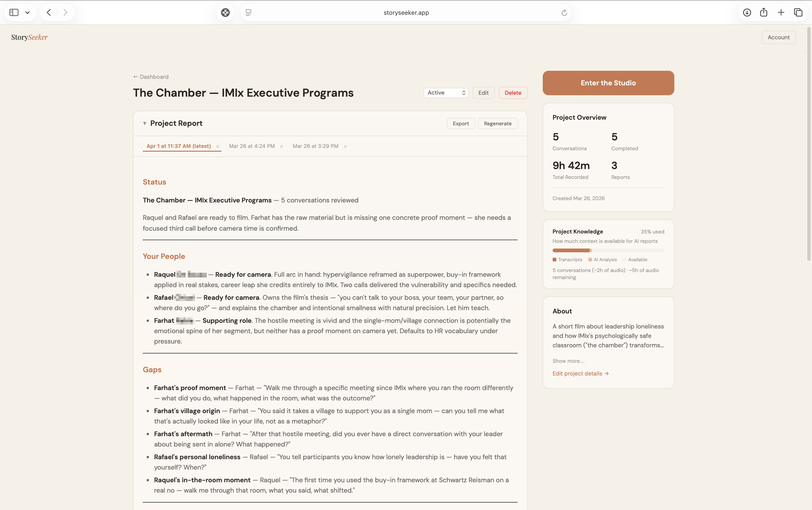
Task: Click Enter the Studio
Action: (608, 83)
